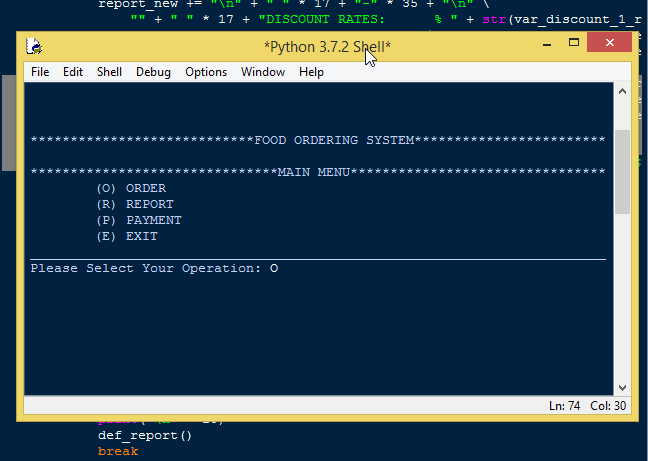Click the scrollbar down arrow

622,387
